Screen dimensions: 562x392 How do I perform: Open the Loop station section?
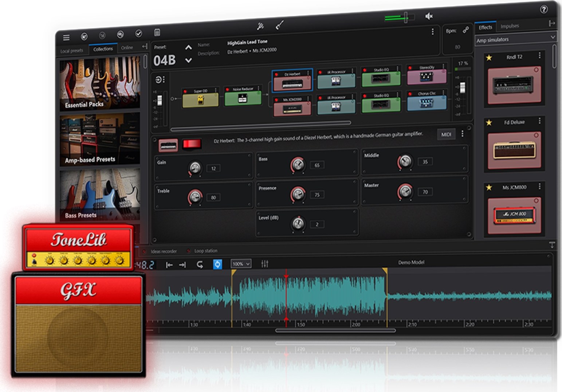click(206, 251)
